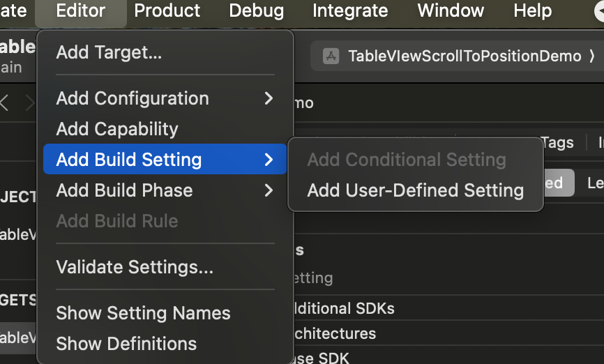Screen dimensions: 604x364
Task: Open the Debug menu
Action: click(x=256, y=11)
